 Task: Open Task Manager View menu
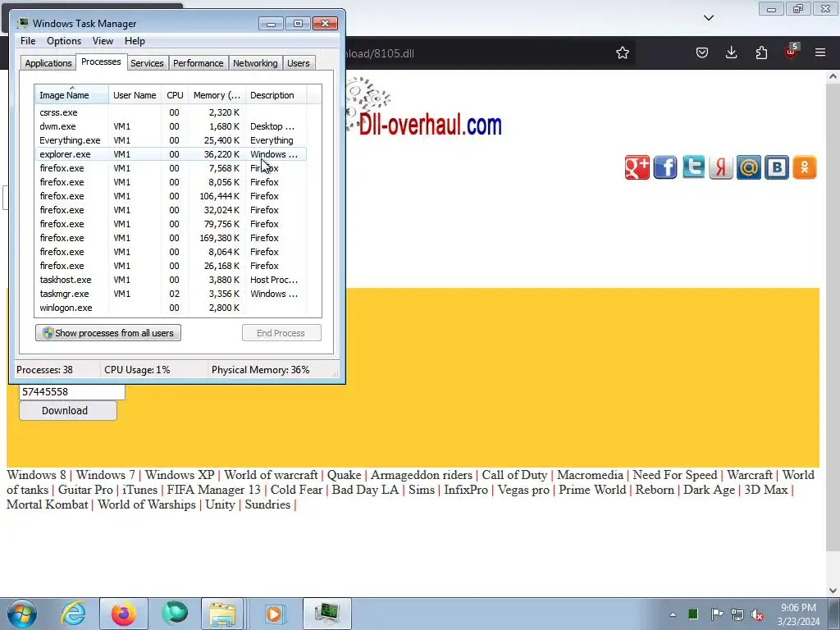tap(103, 41)
